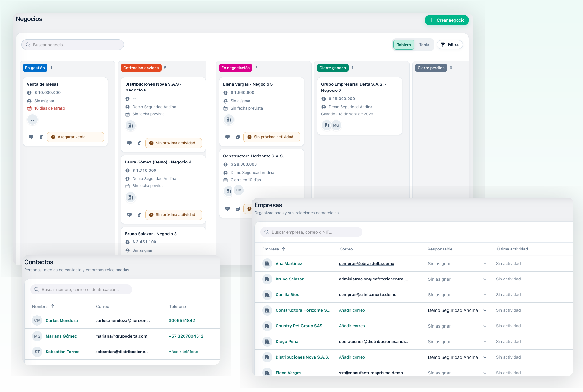Open Responsable dropdown for Bruno Salazar
The height and width of the screenshot is (392, 583).
pos(457,279)
